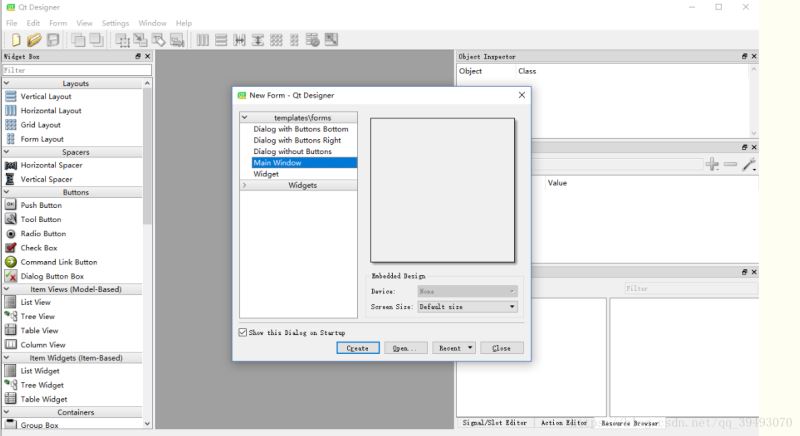Click Lay Out Vertically in Splitter icon
800x436 pixels.
tap(258, 40)
